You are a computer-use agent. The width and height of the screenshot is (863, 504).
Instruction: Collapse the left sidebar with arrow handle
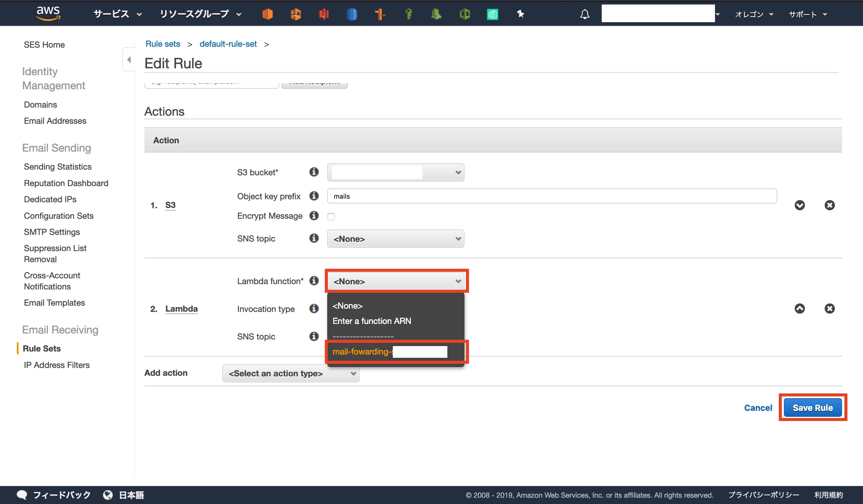tap(129, 60)
